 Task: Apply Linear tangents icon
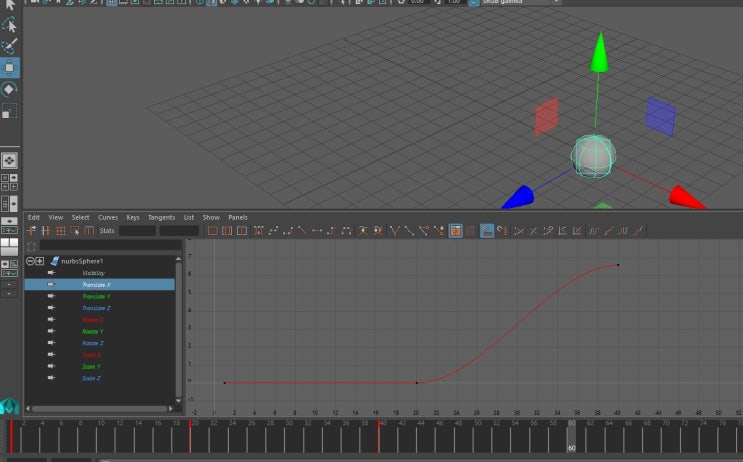[x=302, y=231]
